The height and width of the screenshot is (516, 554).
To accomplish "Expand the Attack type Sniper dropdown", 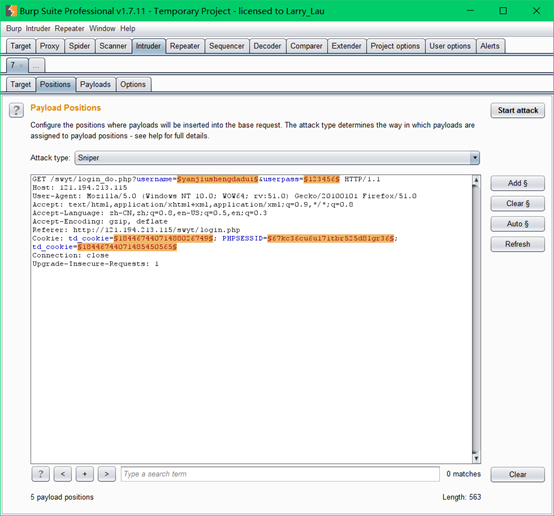I will pos(277,158).
